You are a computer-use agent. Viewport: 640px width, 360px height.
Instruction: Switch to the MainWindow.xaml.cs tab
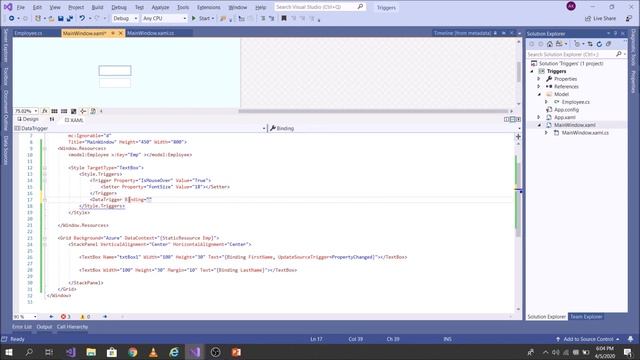point(150,33)
